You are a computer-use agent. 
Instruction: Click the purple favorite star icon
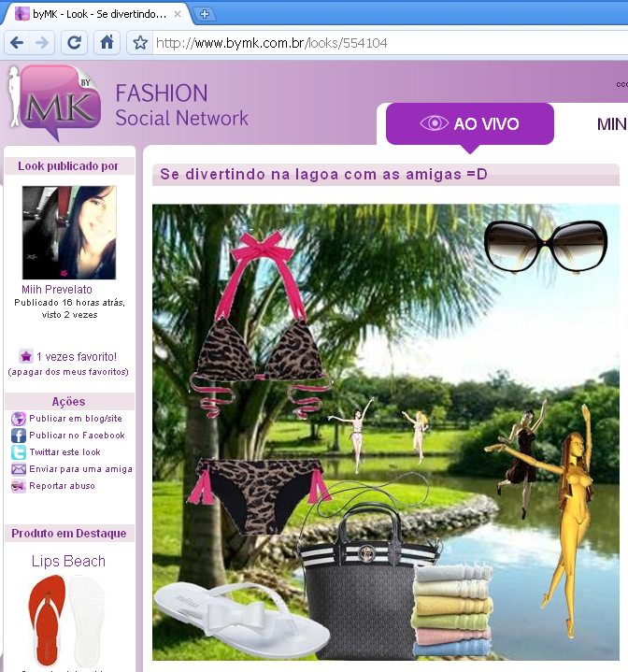click(26, 356)
